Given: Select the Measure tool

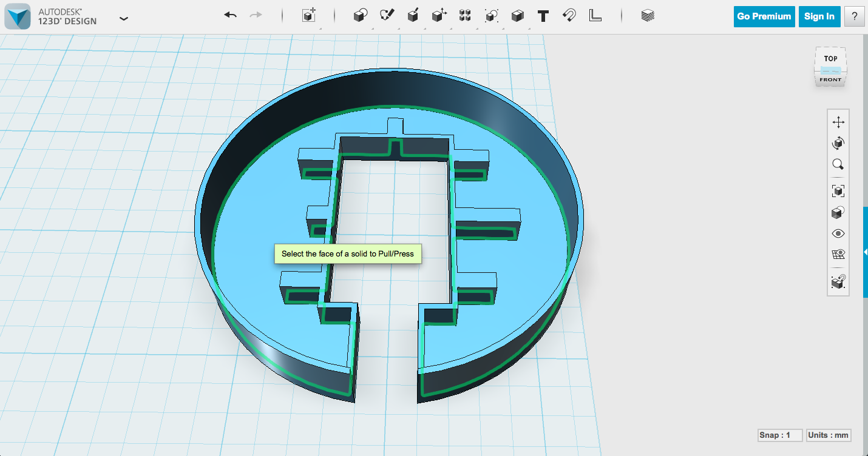Looking at the screenshot, I should tap(595, 16).
